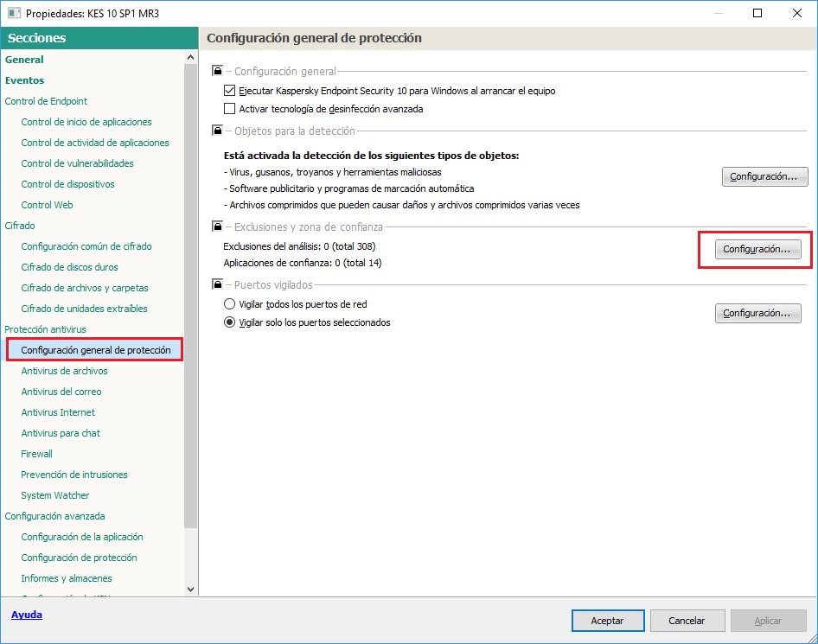Open Antivirus para chat section
The image size is (818, 644).
61,433
